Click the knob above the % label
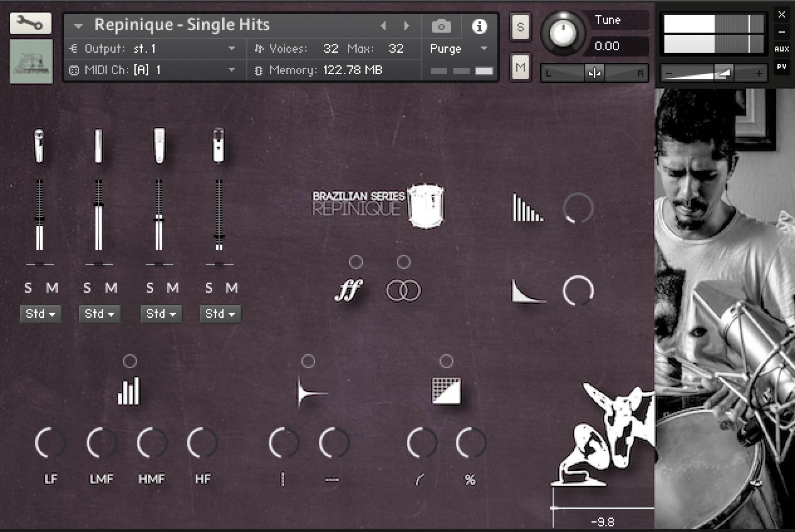This screenshot has width=795, height=532. 471,443
